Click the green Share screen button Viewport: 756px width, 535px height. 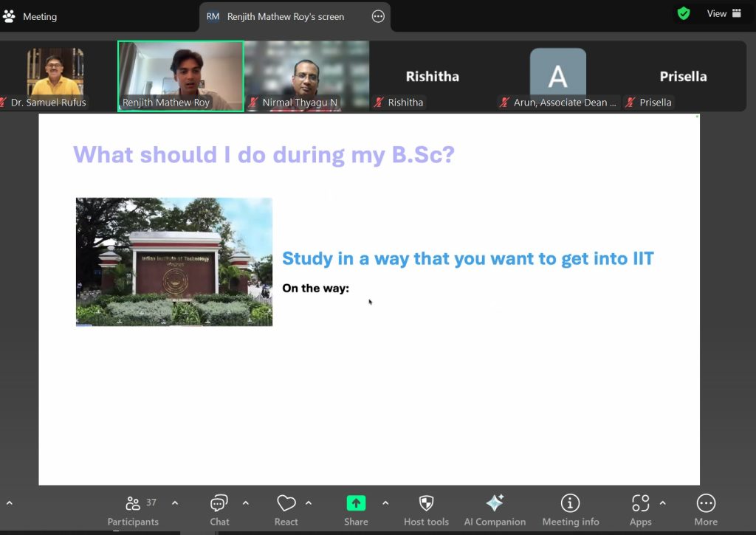[356, 510]
